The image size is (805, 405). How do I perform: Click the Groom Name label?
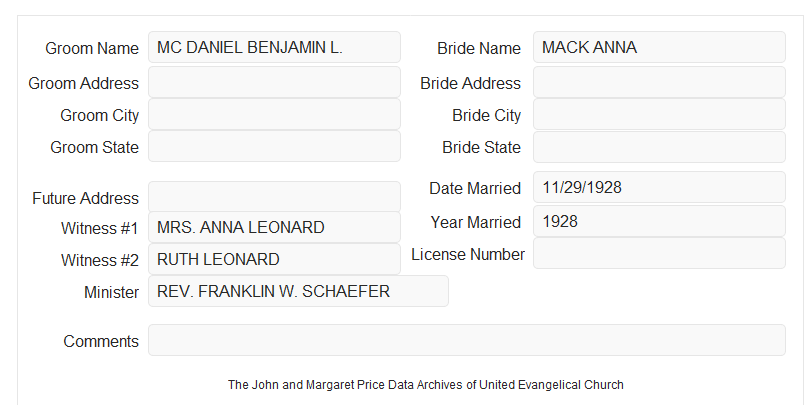92,48
